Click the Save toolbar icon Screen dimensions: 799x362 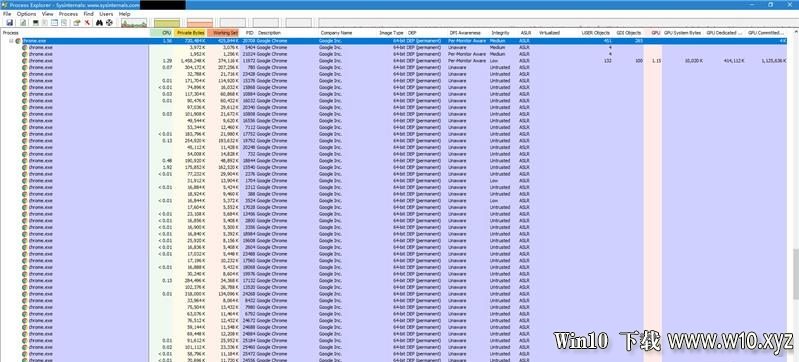[x=10, y=23]
